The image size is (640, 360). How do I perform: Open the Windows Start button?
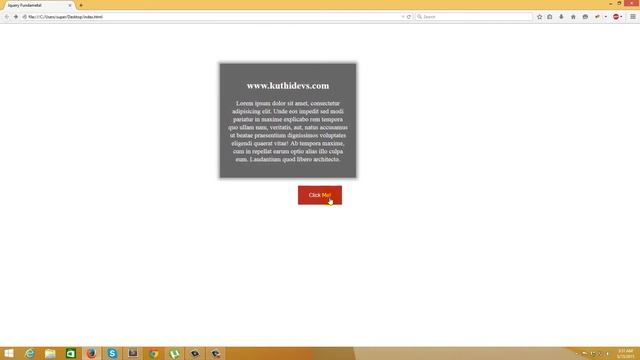tap(9, 353)
